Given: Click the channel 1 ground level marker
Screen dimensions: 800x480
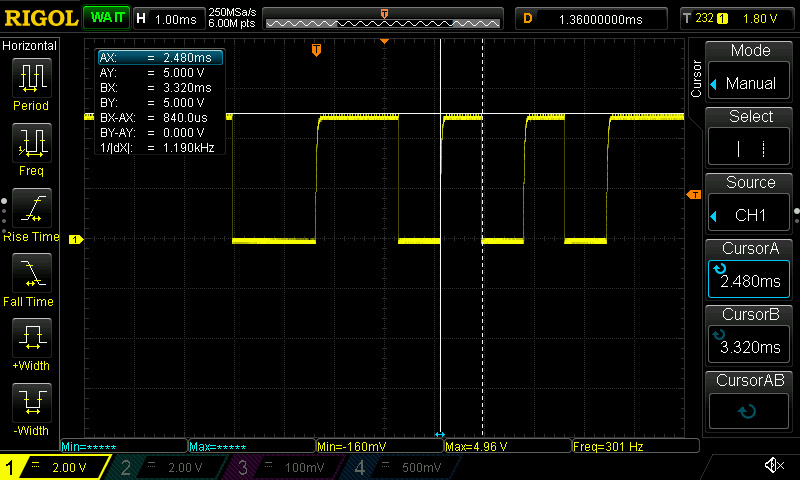Looking at the screenshot, I should [x=76, y=239].
